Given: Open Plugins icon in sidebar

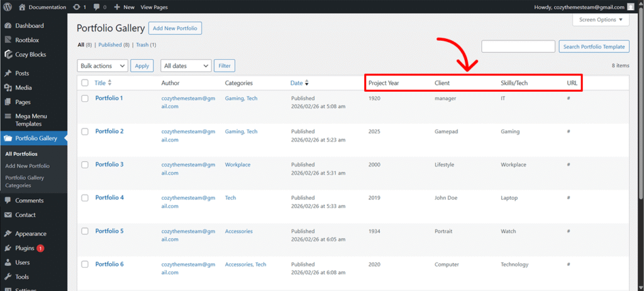Looking at the screenshot, I should (8, 248).
